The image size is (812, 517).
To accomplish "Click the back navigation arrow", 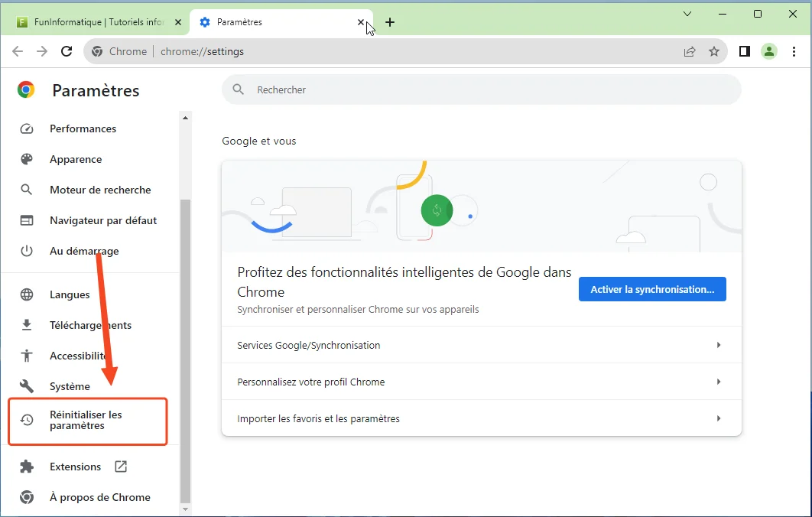I will coord(18,51).
